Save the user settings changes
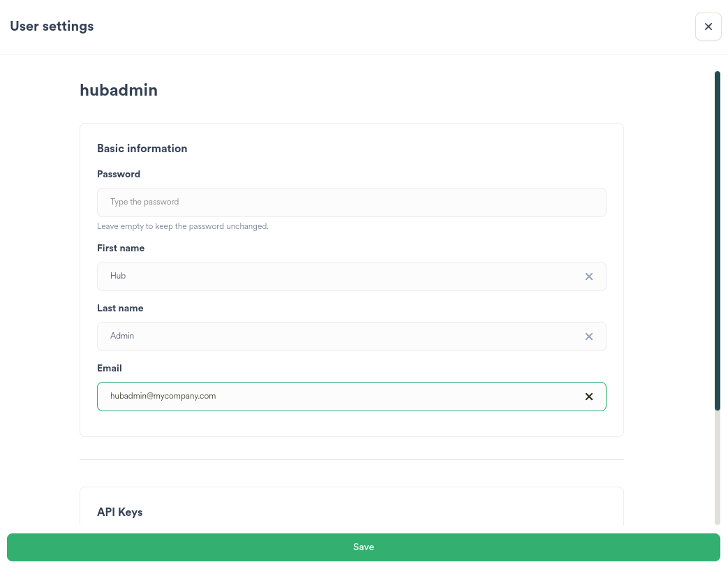 click(x=363, y=547)
